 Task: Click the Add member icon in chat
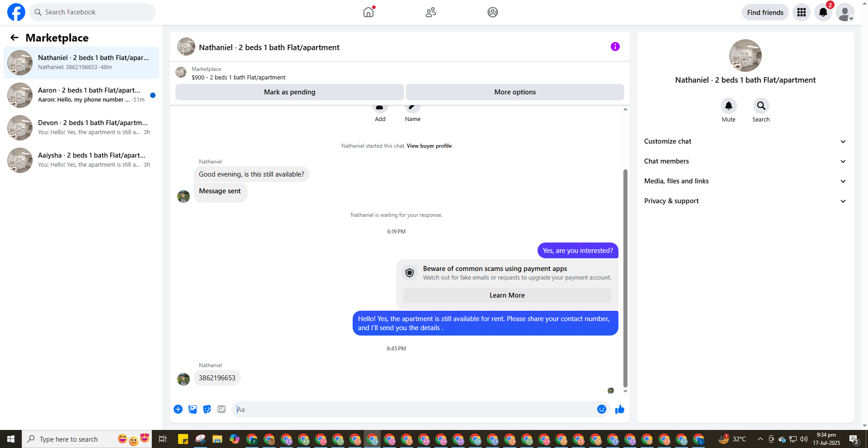coord(380,107)
